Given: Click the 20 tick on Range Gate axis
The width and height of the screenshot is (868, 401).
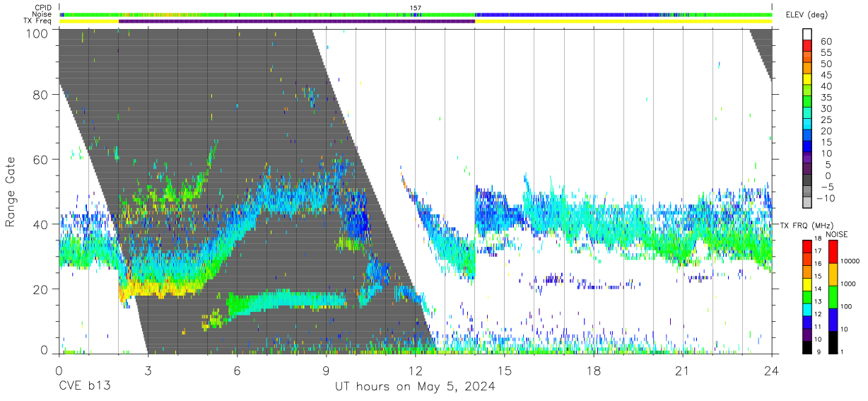Looking at the screenshot, I should click(x=41, y=289).
